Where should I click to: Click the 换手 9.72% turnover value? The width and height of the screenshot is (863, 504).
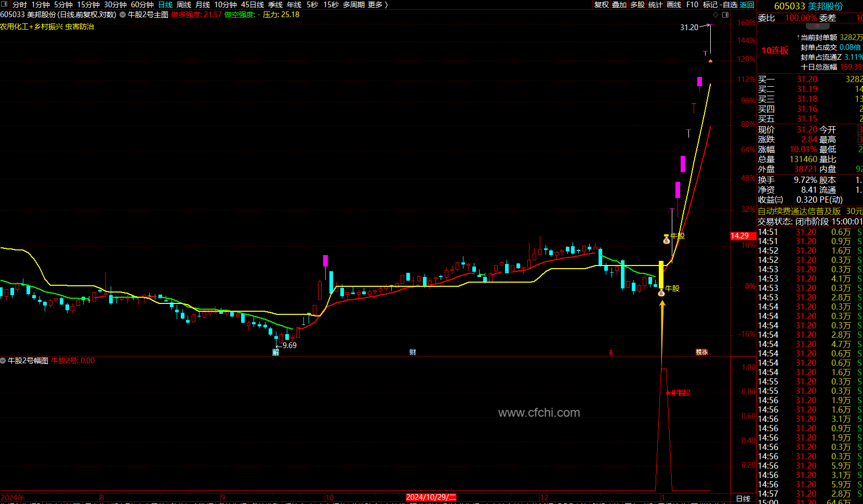(805, 180)
